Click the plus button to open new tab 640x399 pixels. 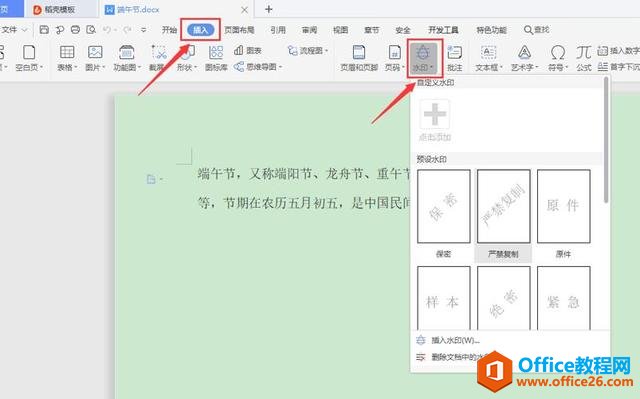[x=269, y=9]
